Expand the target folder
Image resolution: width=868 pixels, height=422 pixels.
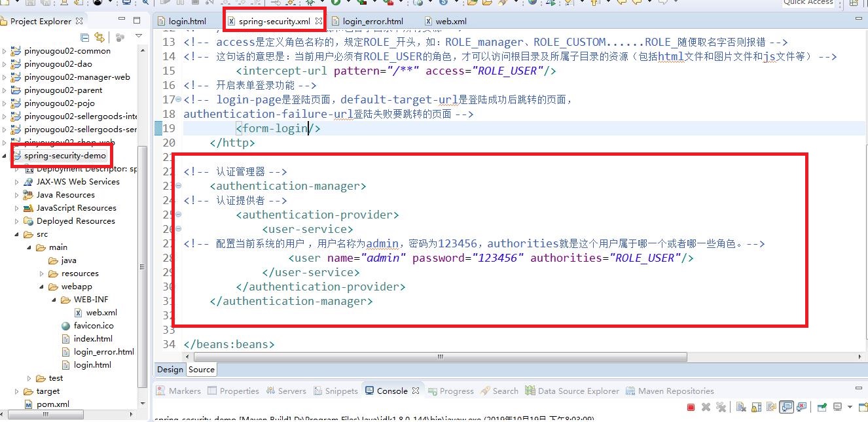pos(17,391)
